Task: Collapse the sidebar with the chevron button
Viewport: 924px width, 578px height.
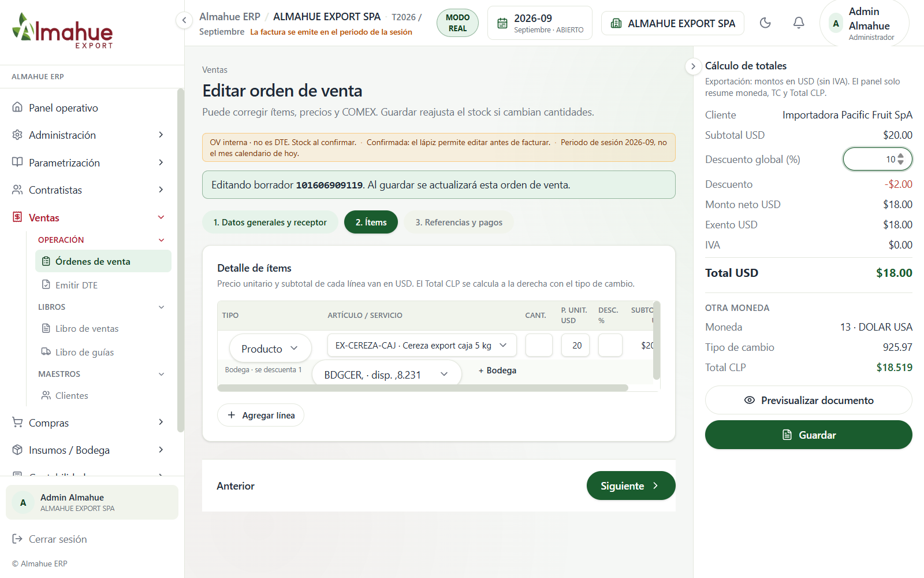Action: (x=184, y=20)
